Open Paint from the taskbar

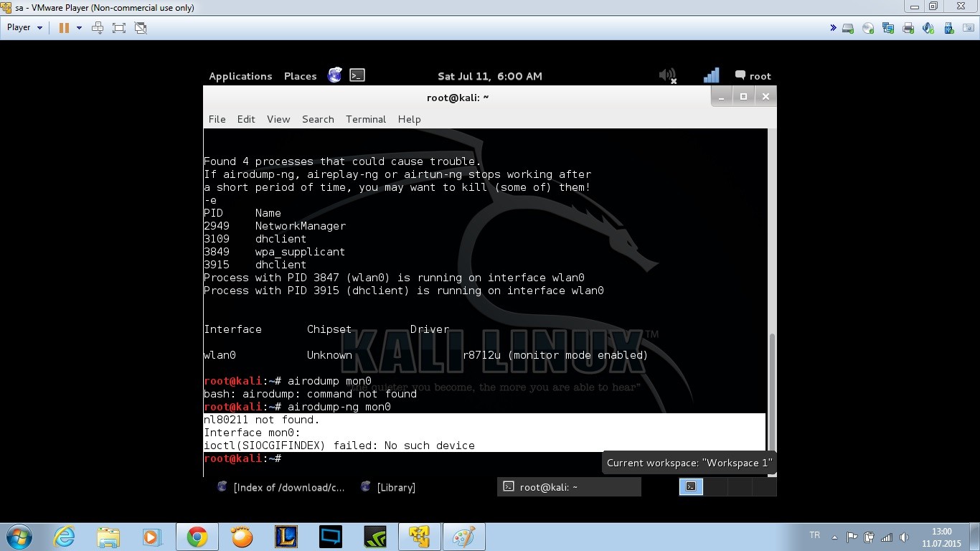[464, 537]
